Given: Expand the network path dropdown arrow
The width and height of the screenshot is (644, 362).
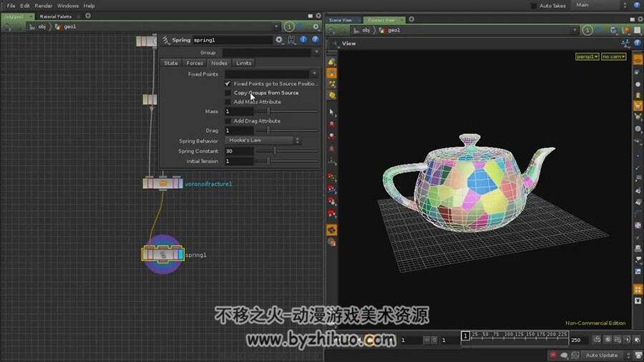Looking at the screenshot, I should point(276,26).
